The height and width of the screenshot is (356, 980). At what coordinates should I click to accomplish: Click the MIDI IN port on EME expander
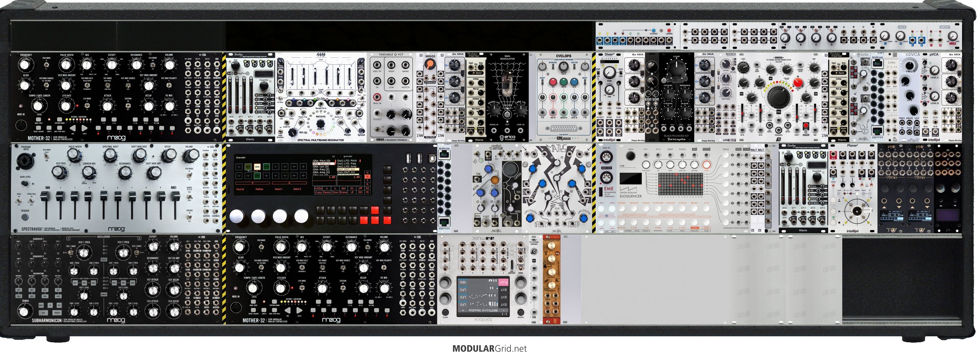click(x=607, y=157)
